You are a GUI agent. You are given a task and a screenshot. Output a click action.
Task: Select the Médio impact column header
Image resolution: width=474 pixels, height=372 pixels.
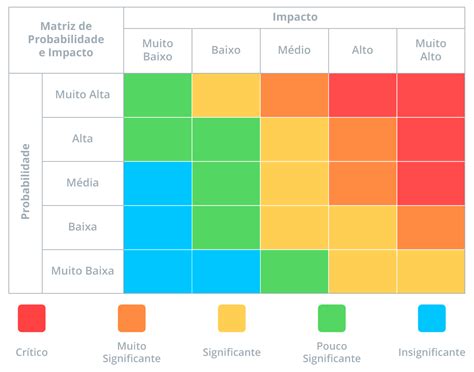point(294,50)
